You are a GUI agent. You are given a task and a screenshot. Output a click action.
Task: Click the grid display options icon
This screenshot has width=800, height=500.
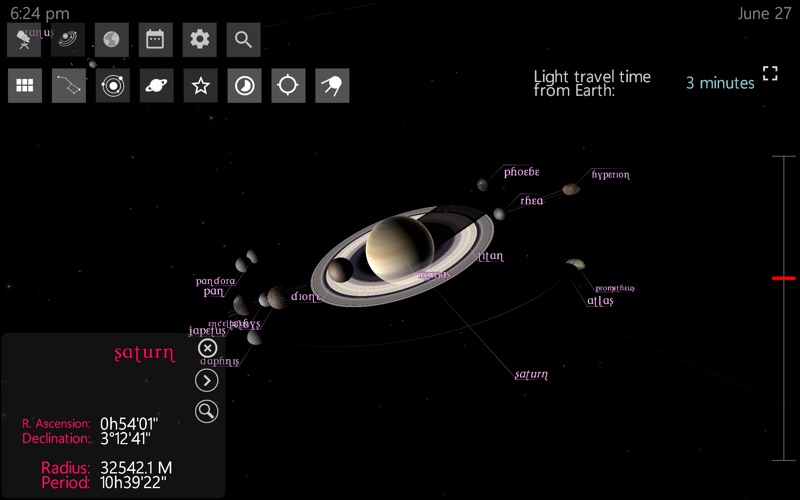(25, 86)
